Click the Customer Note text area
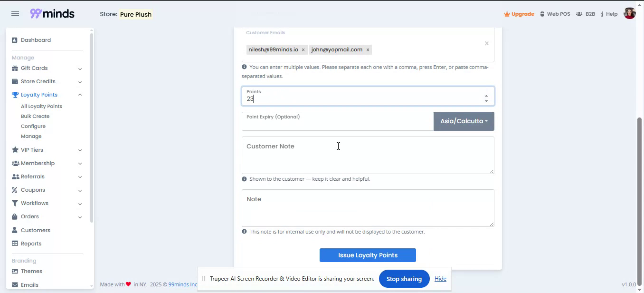The height and width of the screenshot is (293, 644). coord(368,156)
